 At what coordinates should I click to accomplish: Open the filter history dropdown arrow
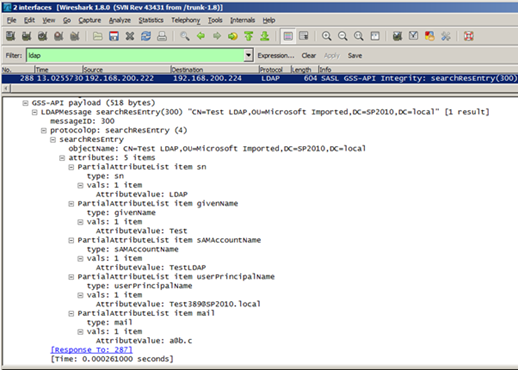pos(248,55)
